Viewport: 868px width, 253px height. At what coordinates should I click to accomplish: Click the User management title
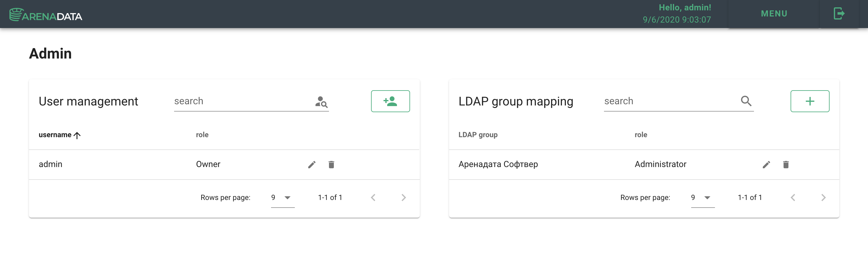[88, 102]
